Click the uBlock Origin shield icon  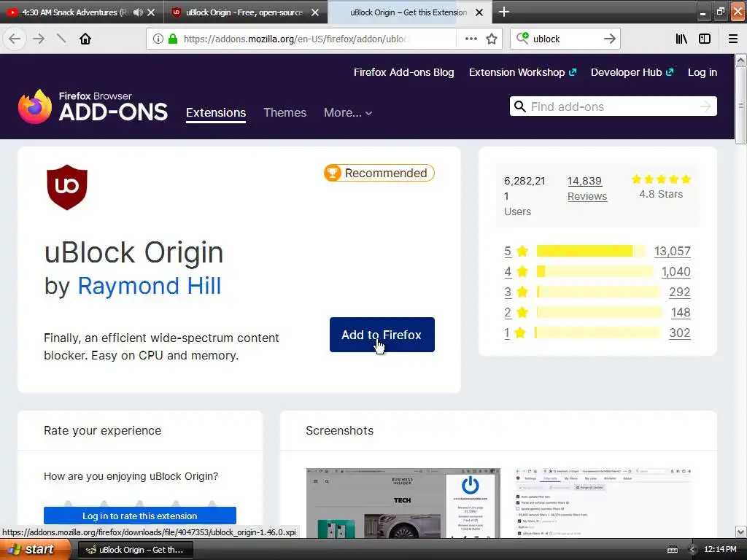[67, 187]
